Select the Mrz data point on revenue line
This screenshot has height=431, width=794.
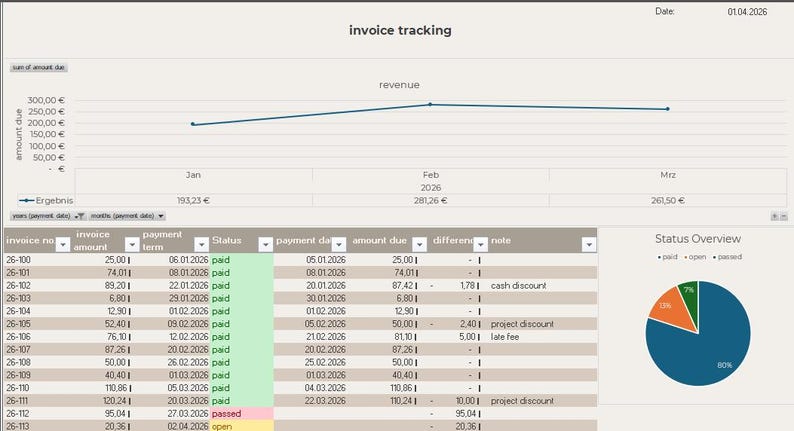point(667,109)
